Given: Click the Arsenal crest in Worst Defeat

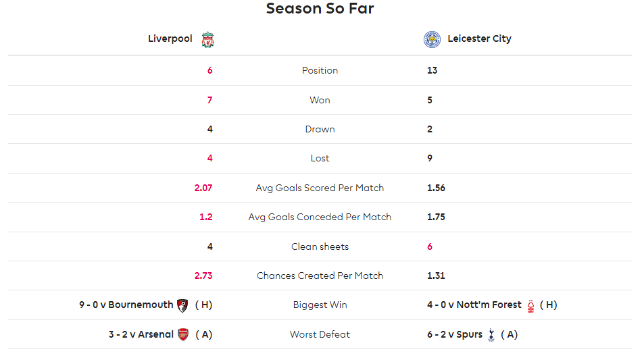Looking at the screenshot, I should [183, 335].
